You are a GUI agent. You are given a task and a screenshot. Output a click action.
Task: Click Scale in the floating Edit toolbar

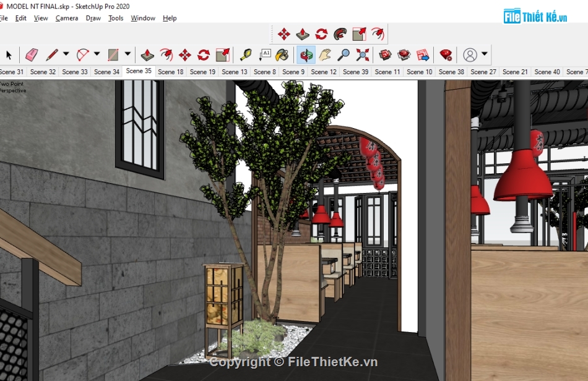click(x=359, y=34)
